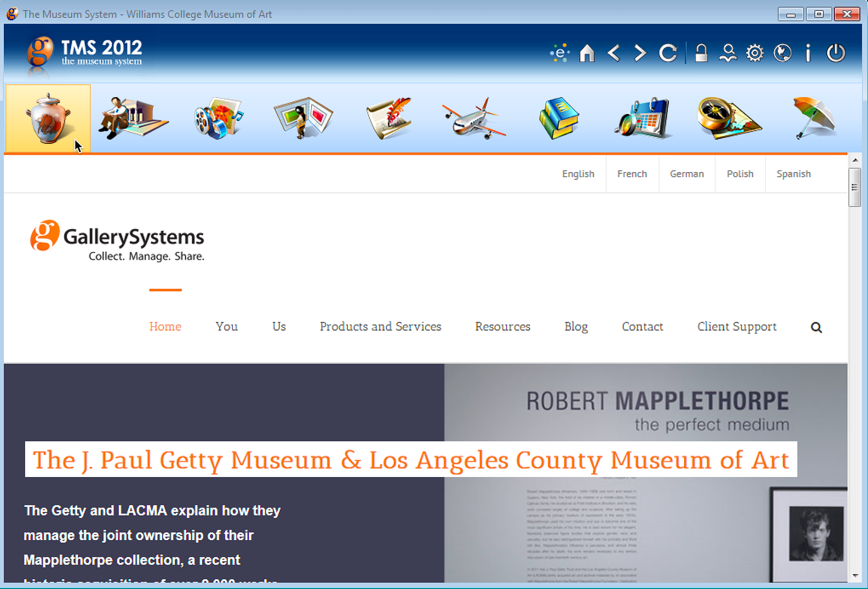Open settings with the gear icon
The width and height of the screenshot is (868, 589).
coord(755,53)
